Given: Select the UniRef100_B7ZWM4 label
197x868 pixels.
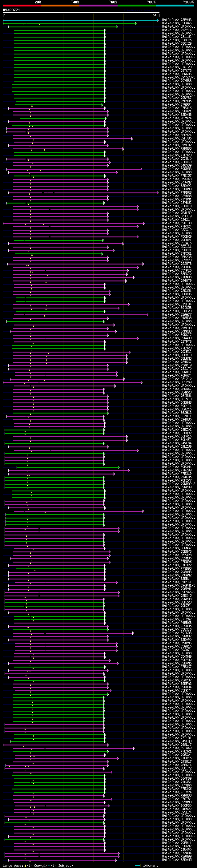Looking at the screenshot, I should [177, 853].
